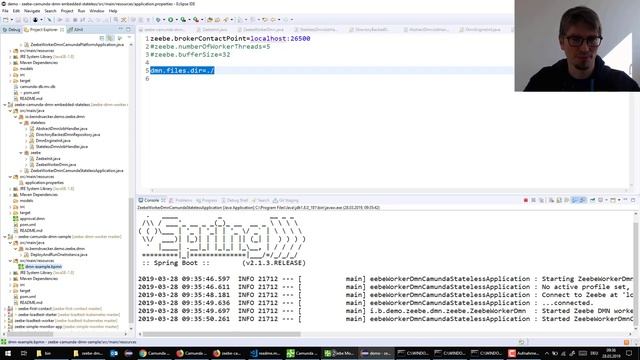Screen dimensions: 640x360
Task: Click the External Tools run icon
Action: [x=196, y=20]
